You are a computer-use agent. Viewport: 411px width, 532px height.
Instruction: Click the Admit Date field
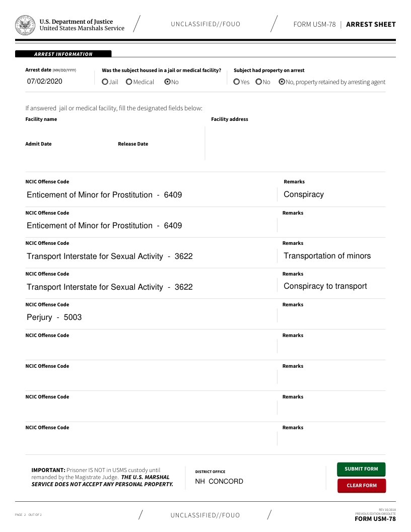[x=68, y=154]
